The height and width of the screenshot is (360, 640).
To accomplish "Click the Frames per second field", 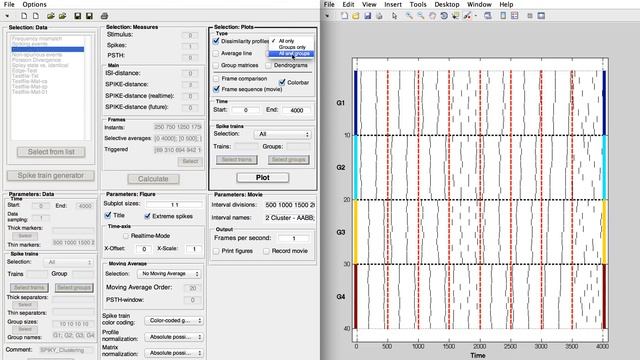I will 293,238.
